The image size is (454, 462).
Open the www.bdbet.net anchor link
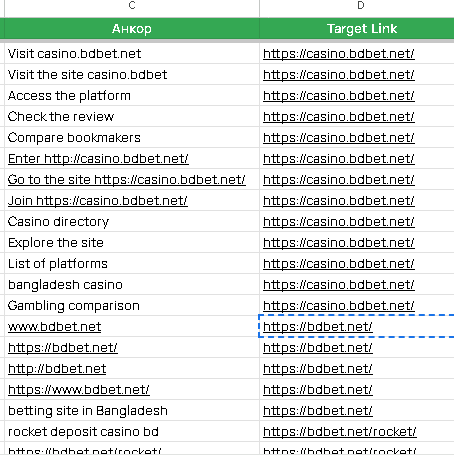55,327
